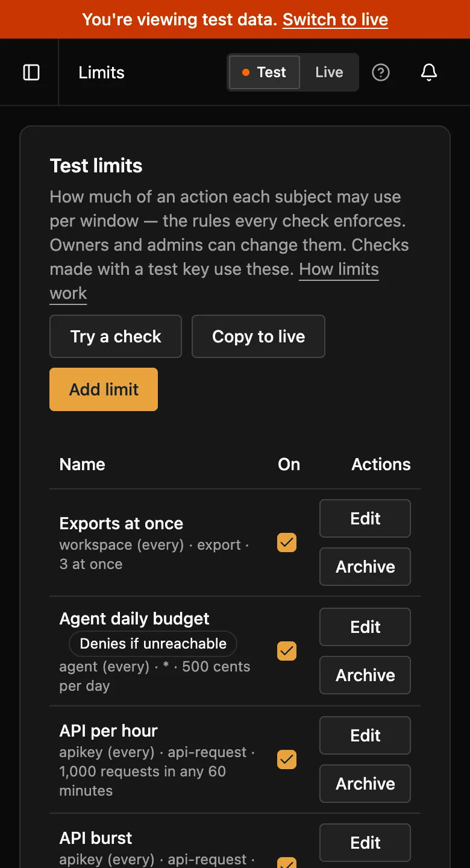
Task: Select the API per hour row name
Action: (x=108, y=731)
